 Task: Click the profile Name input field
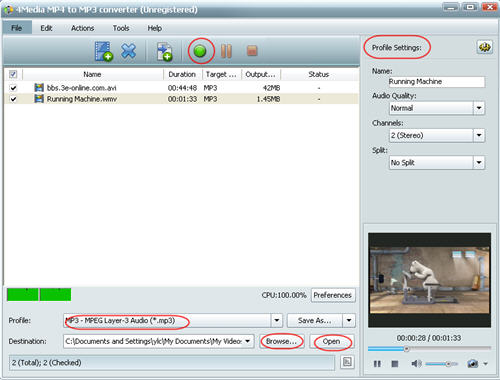(437, 81)
